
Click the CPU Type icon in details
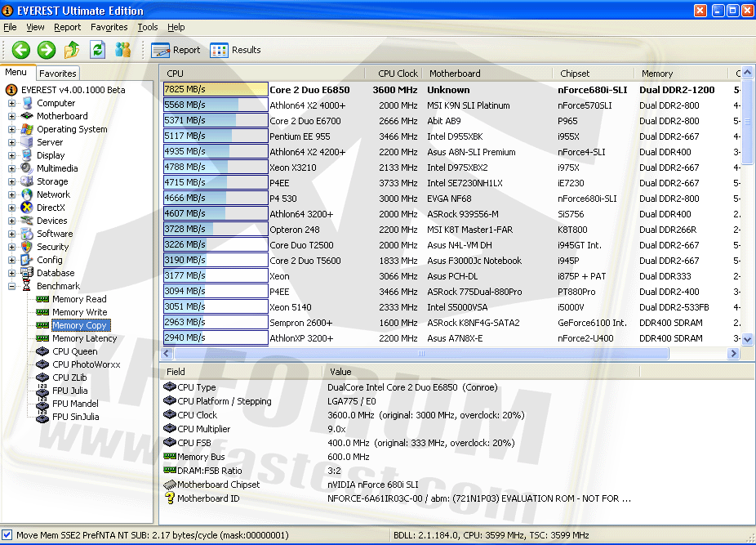coord(170,386)
